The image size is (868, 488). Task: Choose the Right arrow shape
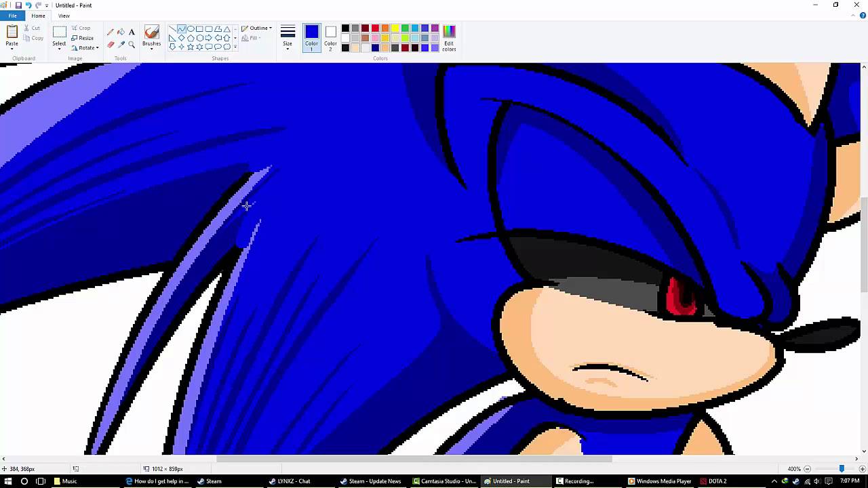pyautogui.click(x=208, y=38)
